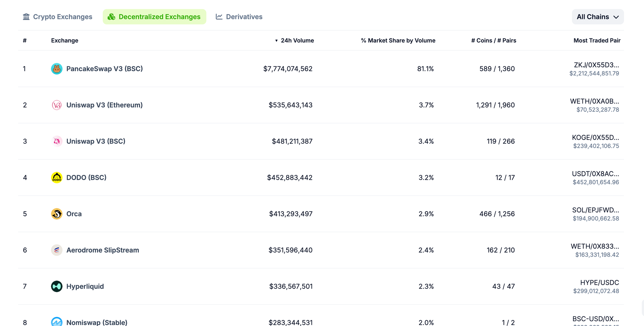Click the green cubes Decentralized Exchanges icon

(x=111, y=17)
